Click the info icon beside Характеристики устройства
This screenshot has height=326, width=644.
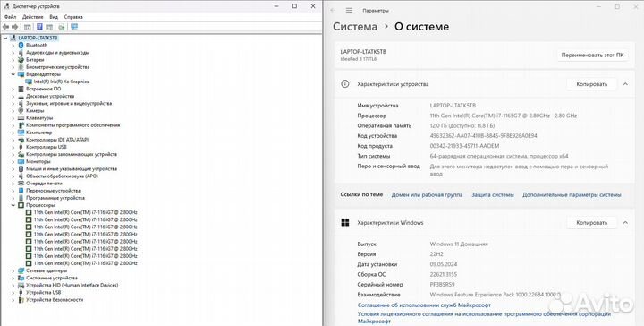pos(345,84)
